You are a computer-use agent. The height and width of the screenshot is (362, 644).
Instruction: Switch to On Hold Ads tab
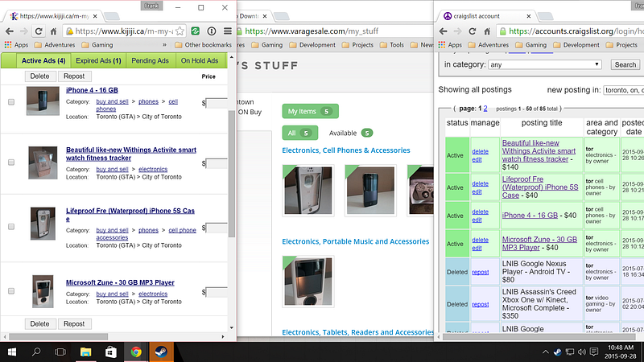[x=200, y=61]
